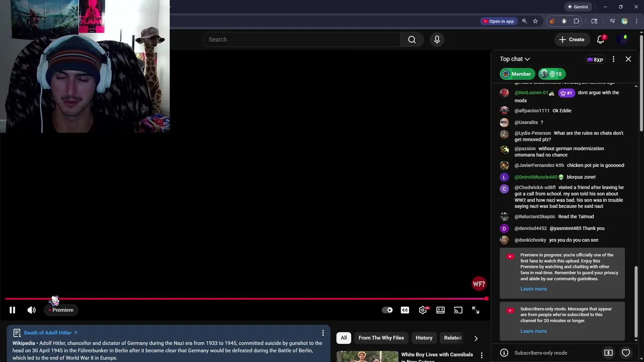Screen dimensions: 644x362
Task: Open Chrome Extensions puzzle icon
Action: [x=577, y=21]
